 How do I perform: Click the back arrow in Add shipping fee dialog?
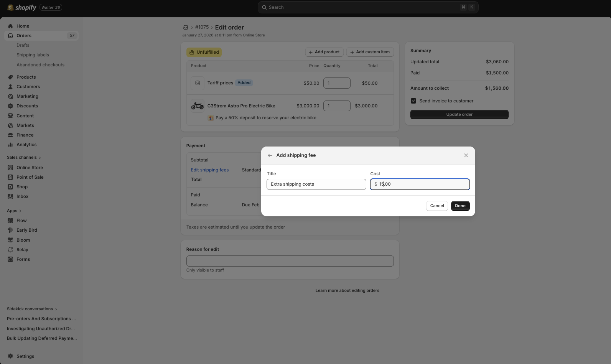270,155
